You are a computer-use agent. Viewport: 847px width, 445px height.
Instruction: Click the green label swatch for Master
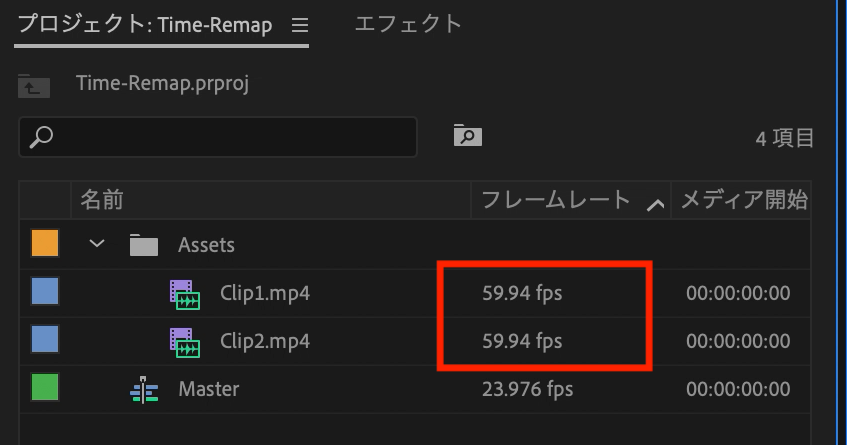[x=45, y=387]
